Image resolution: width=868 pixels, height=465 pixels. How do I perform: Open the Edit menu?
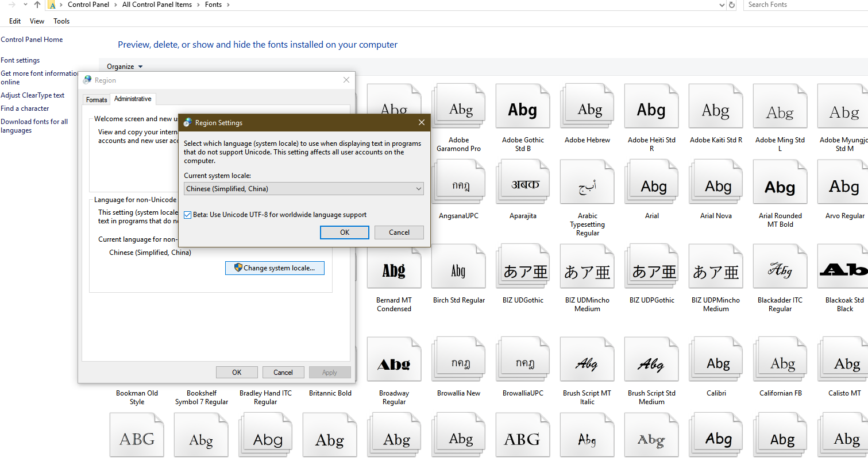[15, 21]
